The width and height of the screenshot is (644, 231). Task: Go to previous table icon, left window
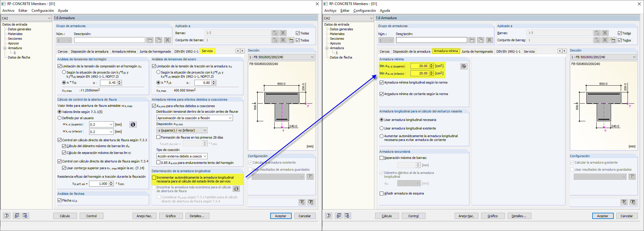16,216
